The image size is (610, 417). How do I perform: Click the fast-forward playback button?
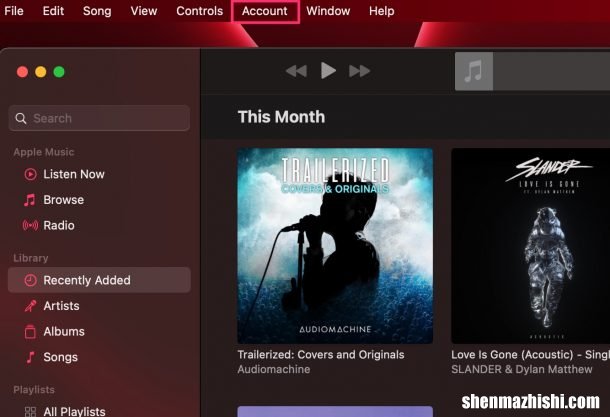[359, 71]
